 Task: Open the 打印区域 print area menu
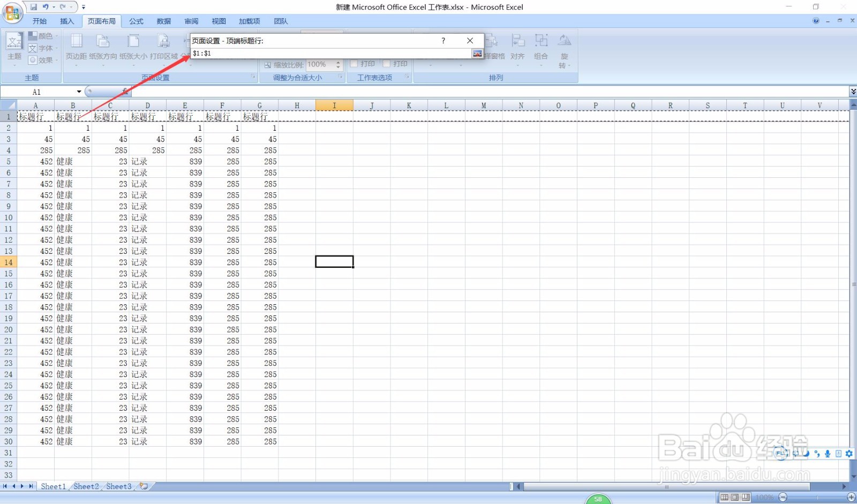click(x=163, y=49)
